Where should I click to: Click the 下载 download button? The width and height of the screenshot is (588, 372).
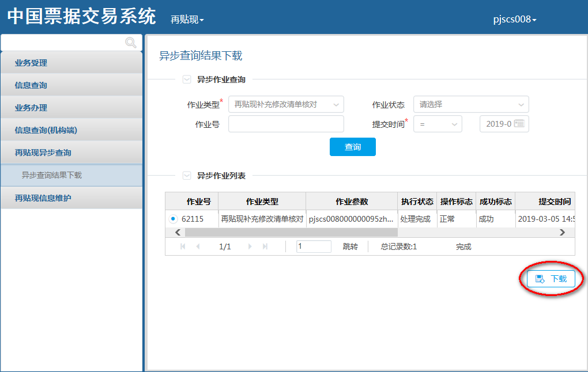pos(551,279)
